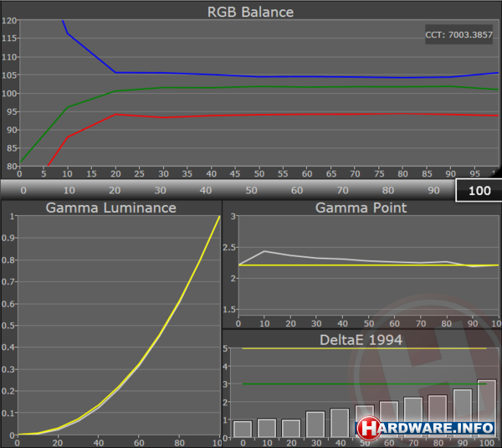Click the gray gamma peak at level 10
The height and width of the screenshot is (448, 502).
[x=264, y=251]
